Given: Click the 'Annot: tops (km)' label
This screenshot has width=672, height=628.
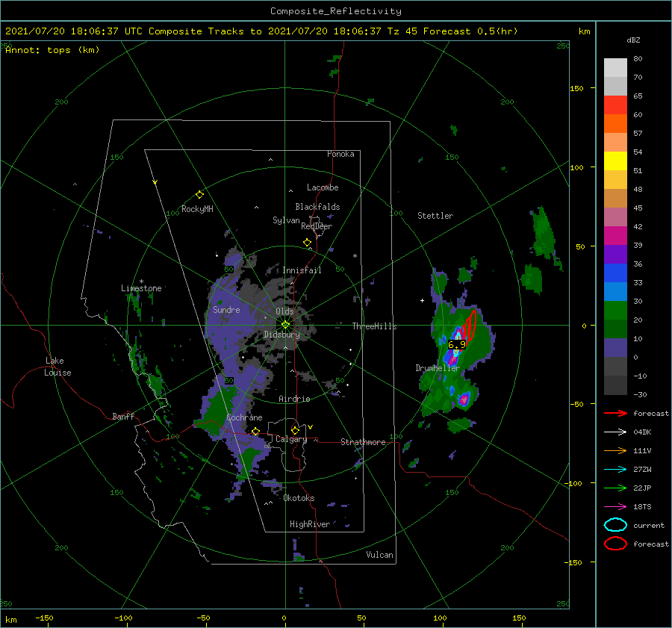Looking at the screenshot, I should [52, 50].
